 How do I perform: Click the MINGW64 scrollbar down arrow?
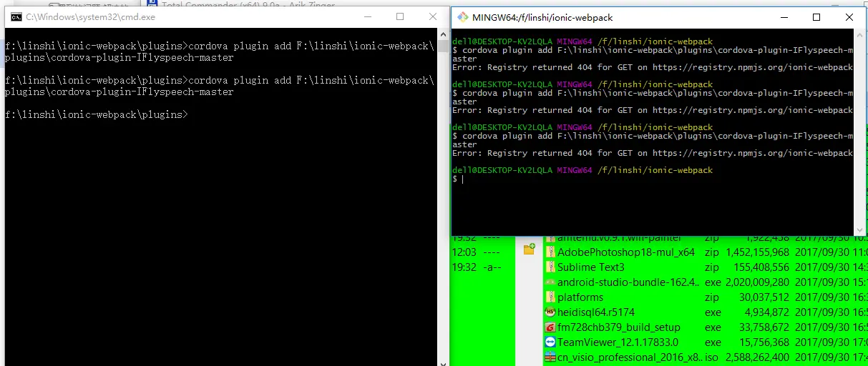tap(859, 230)
